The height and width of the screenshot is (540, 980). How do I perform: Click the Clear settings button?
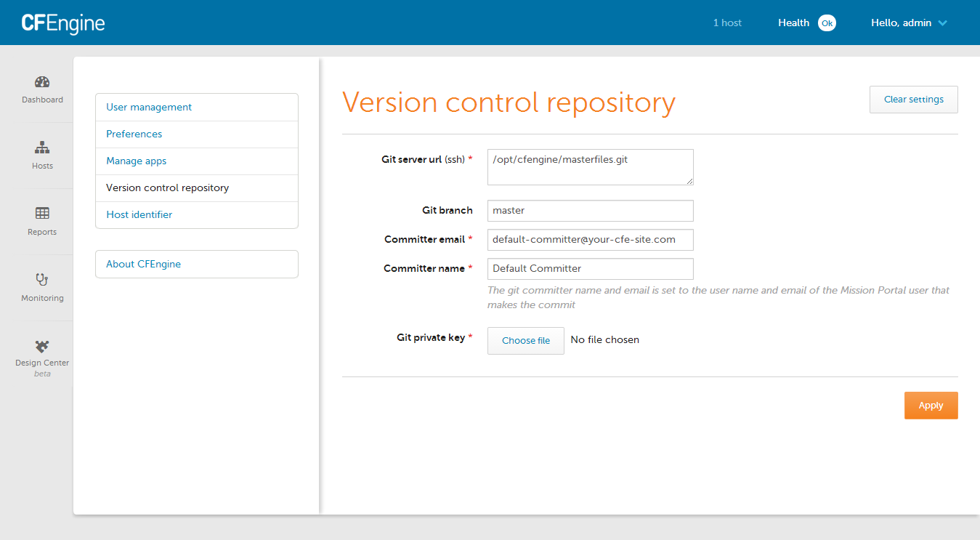(x=914, y=100)
